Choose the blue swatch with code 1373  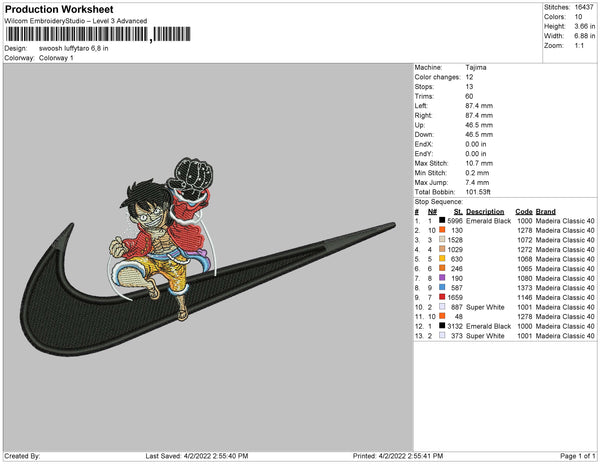(x=442, y=287)
